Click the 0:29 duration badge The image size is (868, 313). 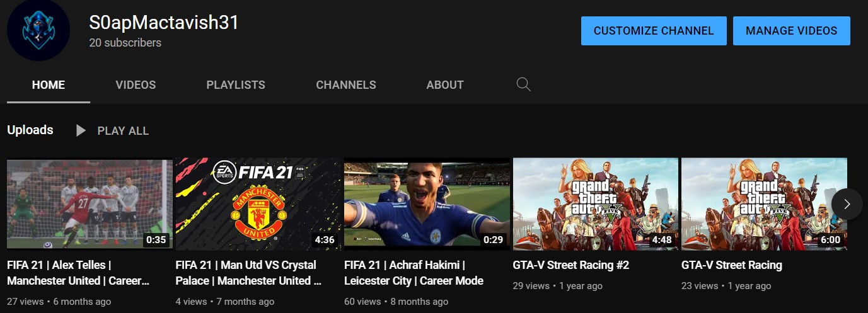coord(494,240)
